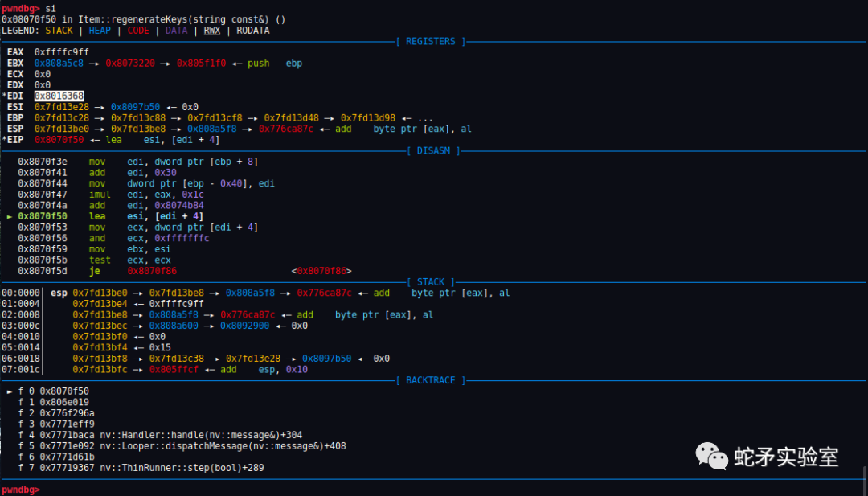Click stack address 0x7fd13be4

coord(100,304)
